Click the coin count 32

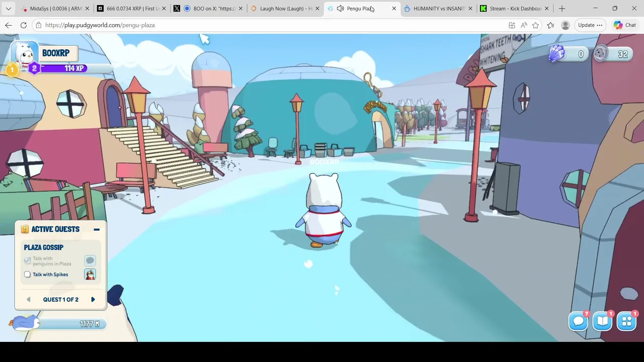[623, 54]
